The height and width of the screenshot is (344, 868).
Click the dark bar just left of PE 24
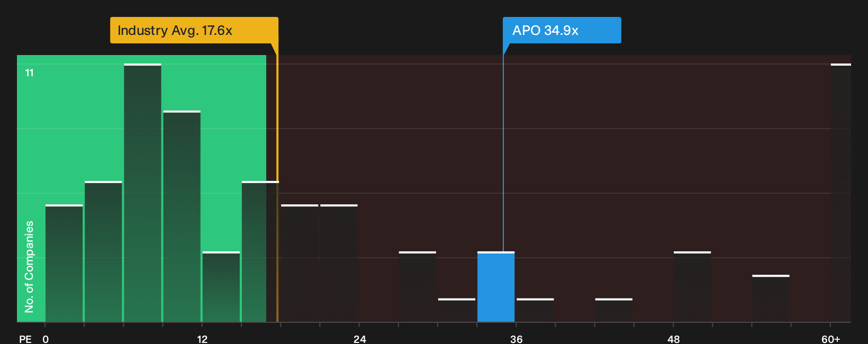click(339, 263)
